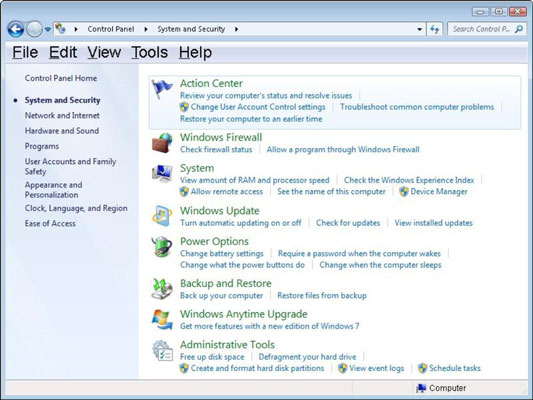The width and height of the screenshot is (533, 400).
Task: Click the Windows Firewall brick wall icon
Action: point(162,143)
